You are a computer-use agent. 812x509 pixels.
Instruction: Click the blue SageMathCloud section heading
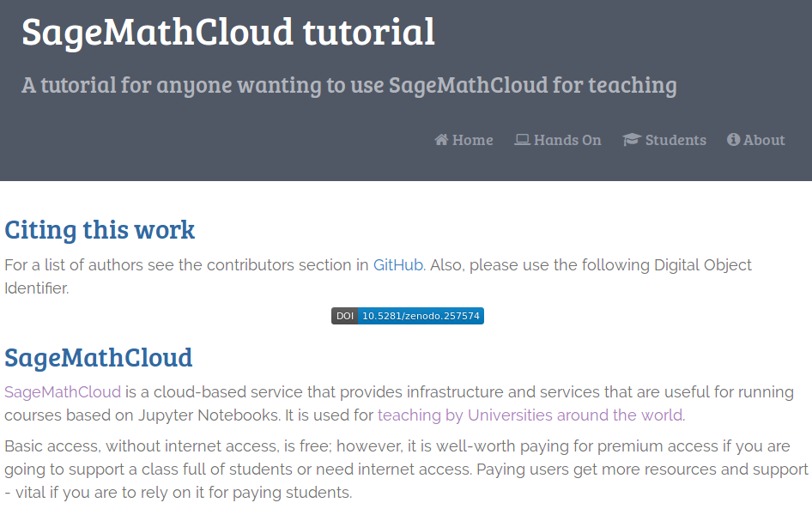(x=99, y=358)
